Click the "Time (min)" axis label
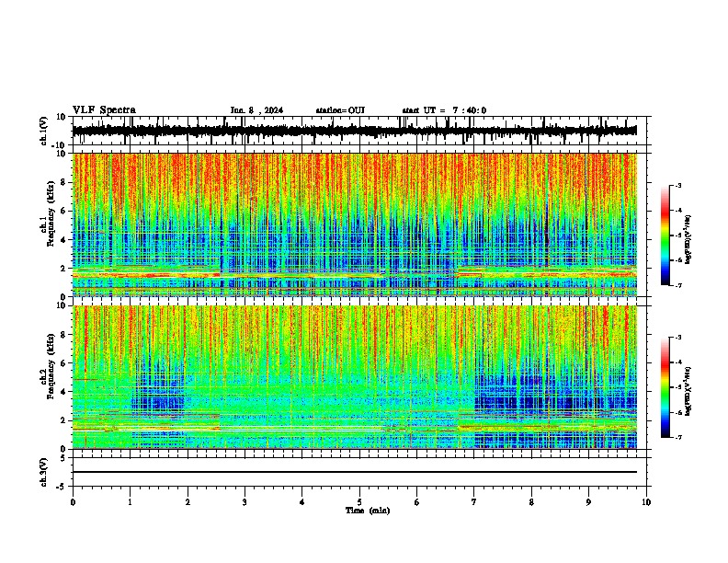The image size is (728, 563). (368, 511)
